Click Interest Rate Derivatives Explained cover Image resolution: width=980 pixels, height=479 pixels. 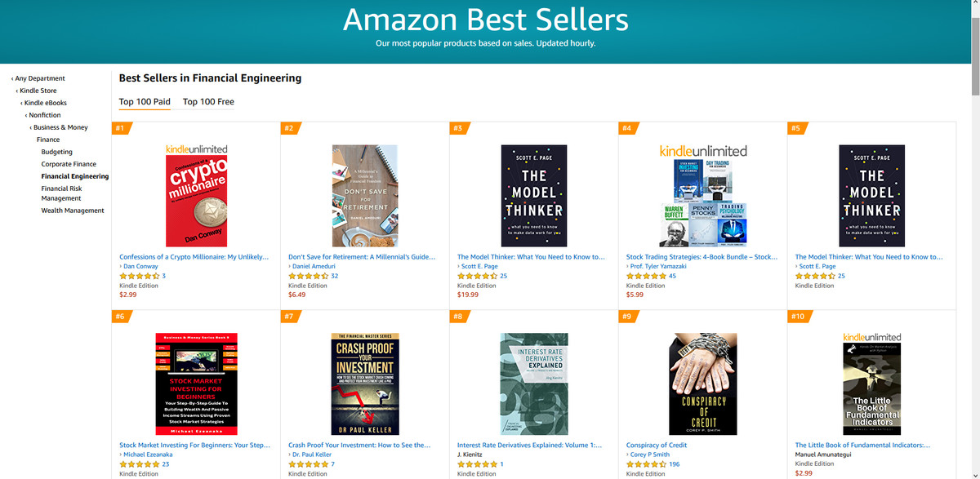pyautogui.click(x=533, y=384)
